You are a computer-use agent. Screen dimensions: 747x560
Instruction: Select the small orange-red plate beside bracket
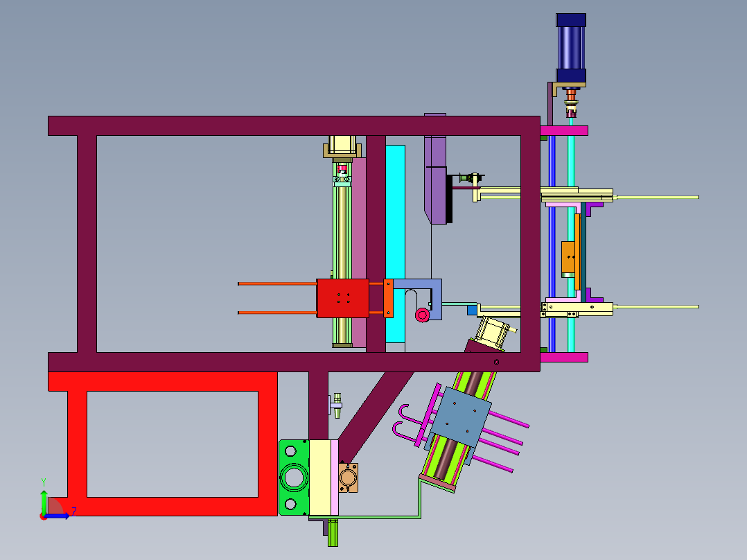(x=388, y=298)
